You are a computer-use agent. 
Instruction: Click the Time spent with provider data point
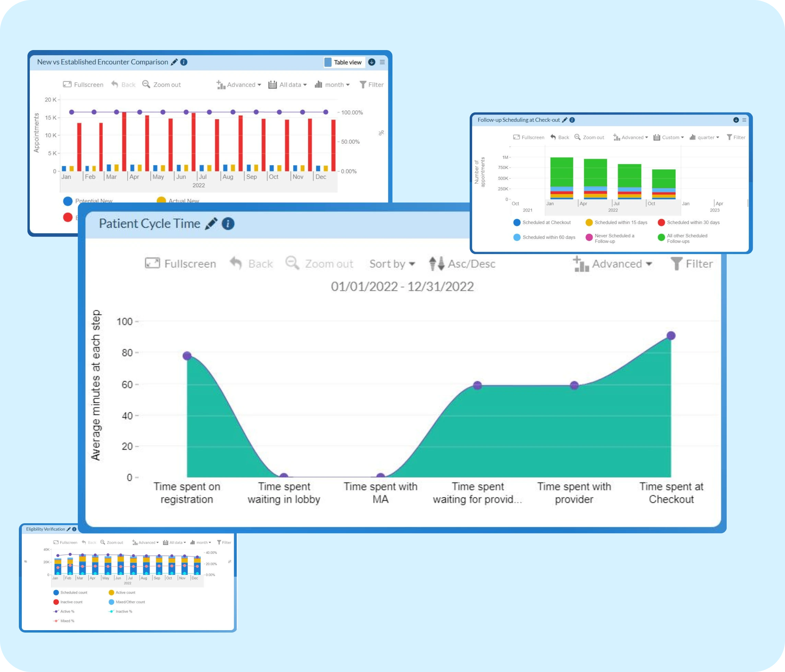point(574,385)
